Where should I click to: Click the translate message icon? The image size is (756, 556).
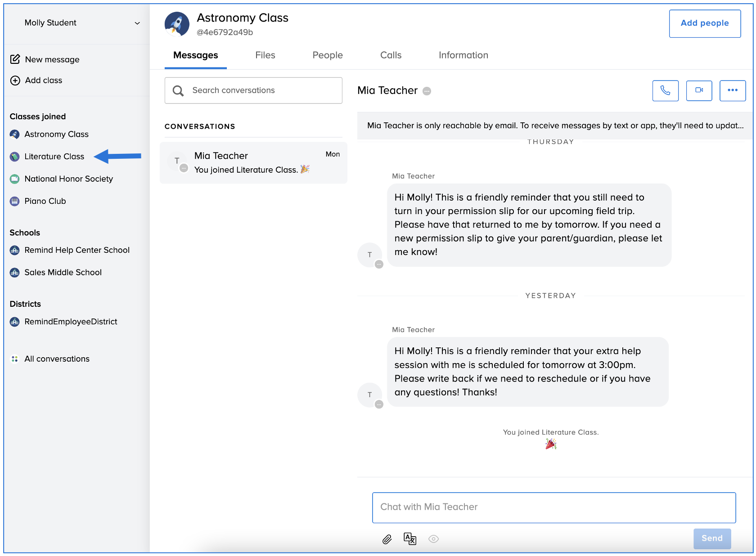(410, 538)
